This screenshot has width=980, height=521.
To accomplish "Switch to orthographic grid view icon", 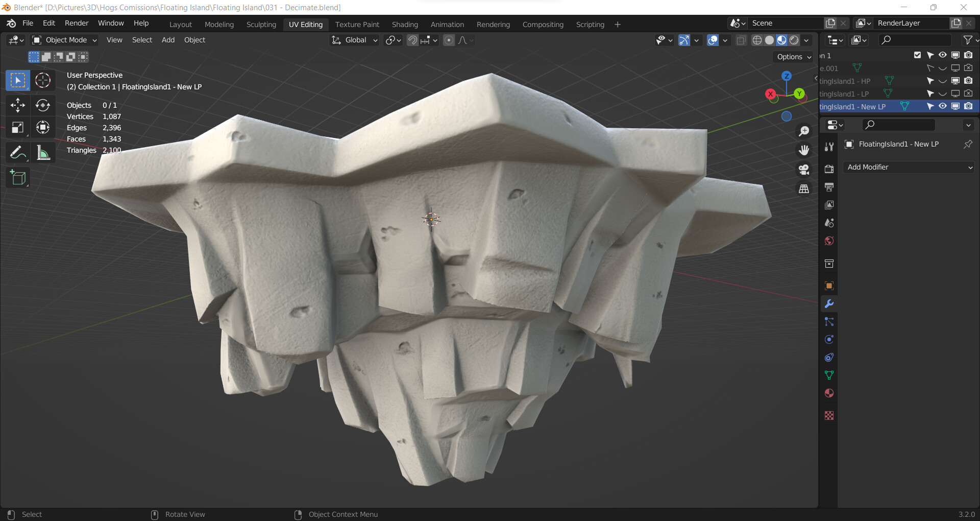I will point(804,189).
